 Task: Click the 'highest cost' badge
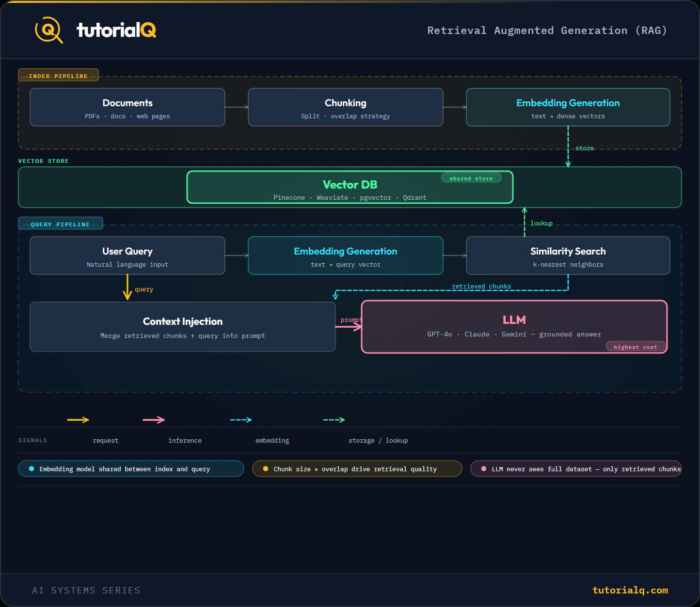pos(636,347)
